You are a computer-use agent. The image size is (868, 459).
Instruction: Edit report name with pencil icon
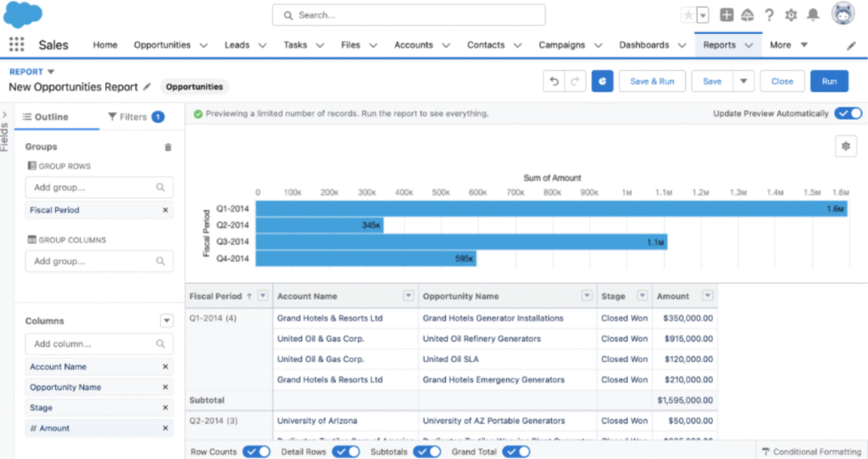tap(147, 86)
